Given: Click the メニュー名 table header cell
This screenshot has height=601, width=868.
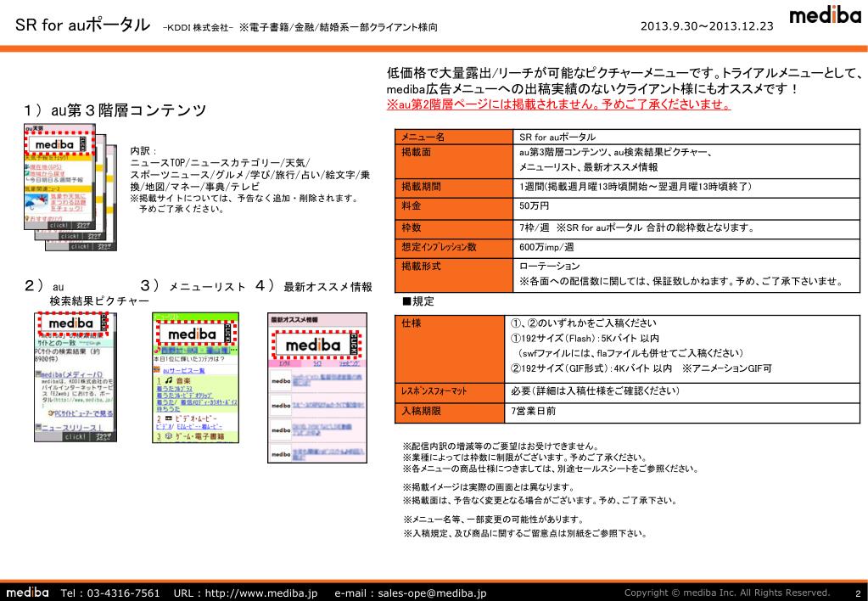Looking at the screenshot, I should coord(454,137).
